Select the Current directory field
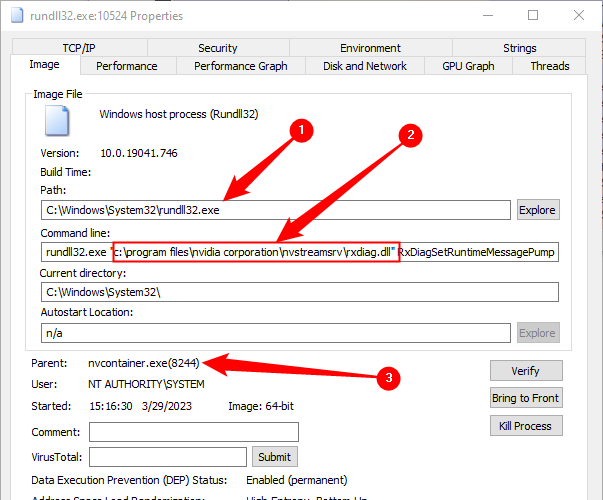The height and width of the screenshot is (500, 603). tap(299, 292)
